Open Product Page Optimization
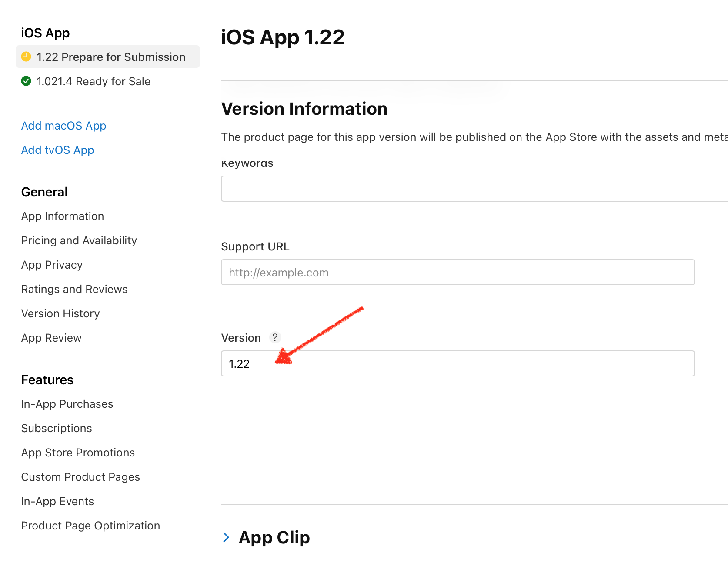The width and height of the screenshot is (728, 566). [x=90, y=526]
